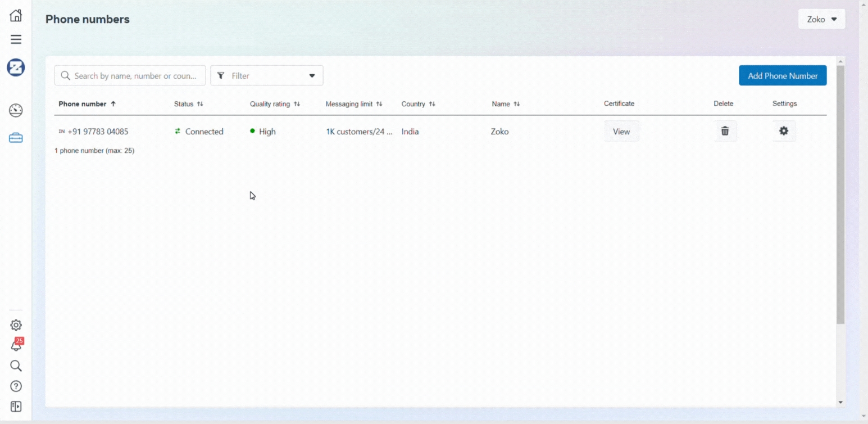Open the hamburger menu icon

coord(16,39)
